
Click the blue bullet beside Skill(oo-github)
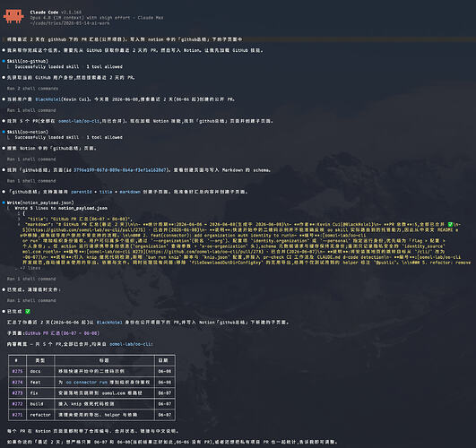[4, 61]
